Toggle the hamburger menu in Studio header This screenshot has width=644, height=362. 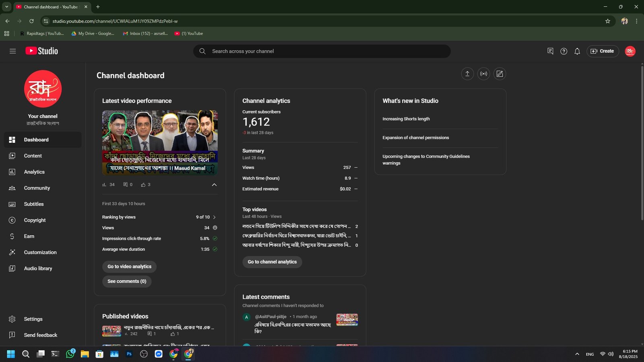coord(12,51)
